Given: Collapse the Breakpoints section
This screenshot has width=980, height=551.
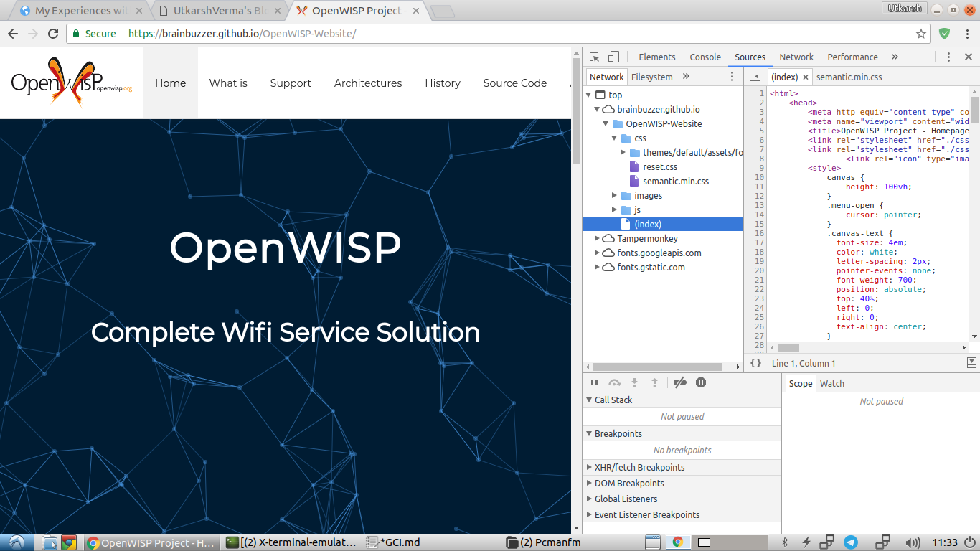Looking at the screenshot, I should (x=588, y=434).
